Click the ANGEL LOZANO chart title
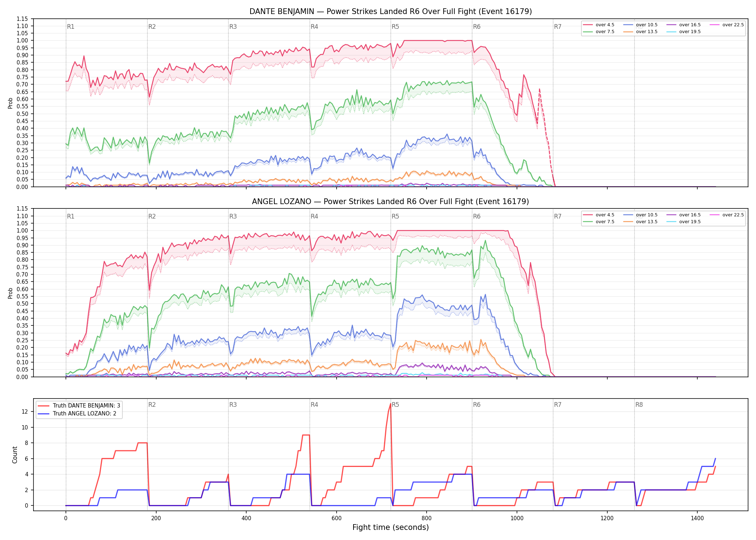 (391, 202)
